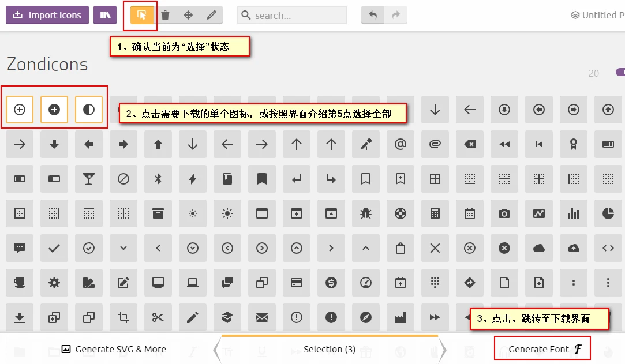The image size is (625, 364).
Task: Deselect the add-outline plus icon
Action: coord(20,110)
